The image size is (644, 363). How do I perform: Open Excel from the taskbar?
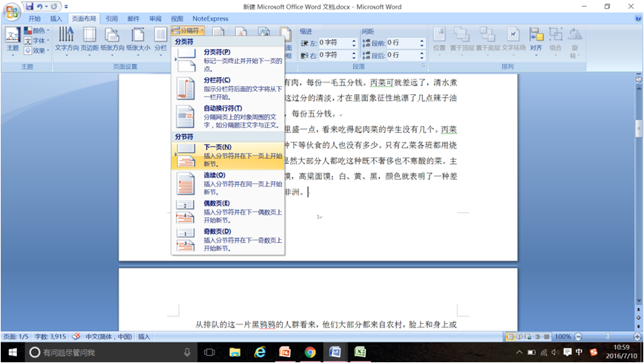(x=360, y=353)
